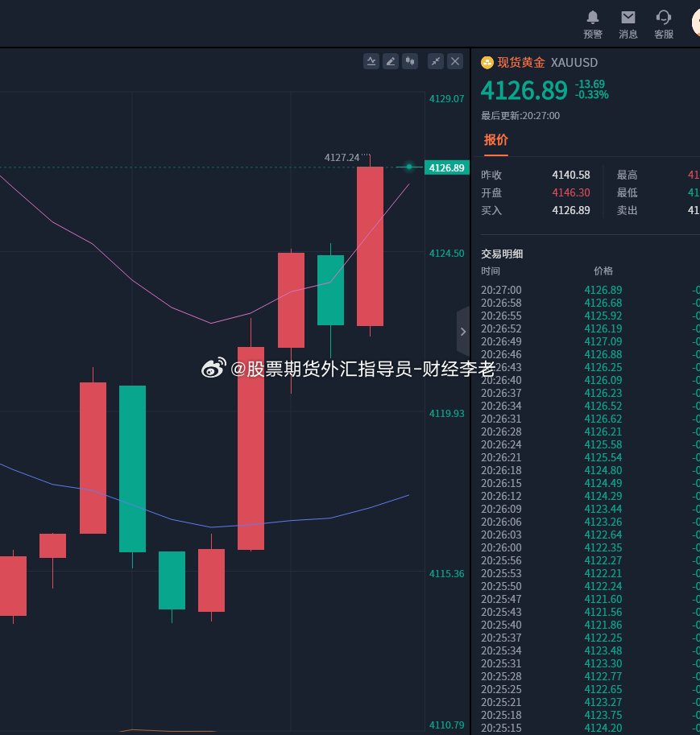This screenshot has width=700, height=735.
Task: Click the 交易明细 section heading
Action: click(x=502, y=254)
